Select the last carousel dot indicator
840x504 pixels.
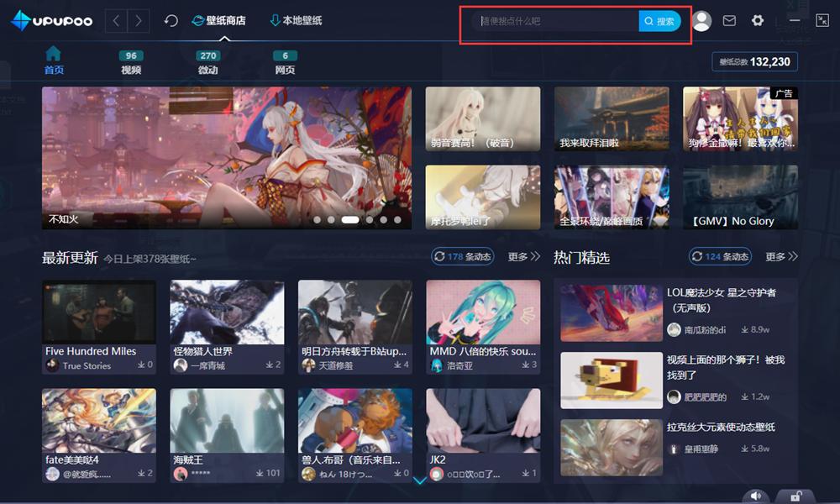click(x=397, y=219)
